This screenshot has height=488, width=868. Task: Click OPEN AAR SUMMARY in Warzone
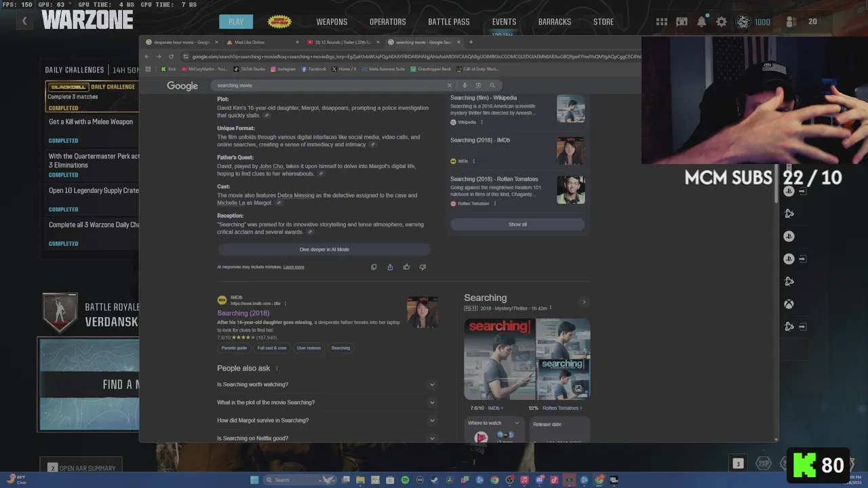tap(81, 468)
